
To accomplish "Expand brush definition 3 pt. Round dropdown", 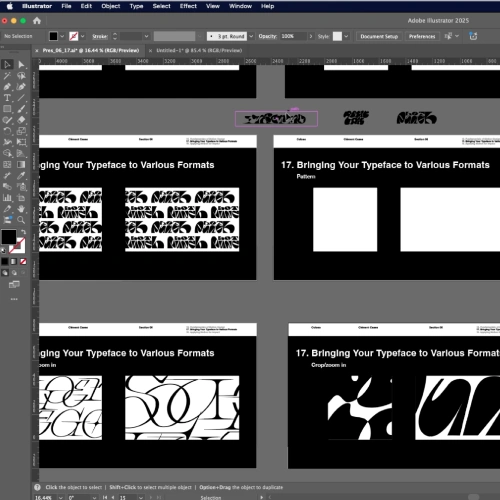I will coord(251,36).
